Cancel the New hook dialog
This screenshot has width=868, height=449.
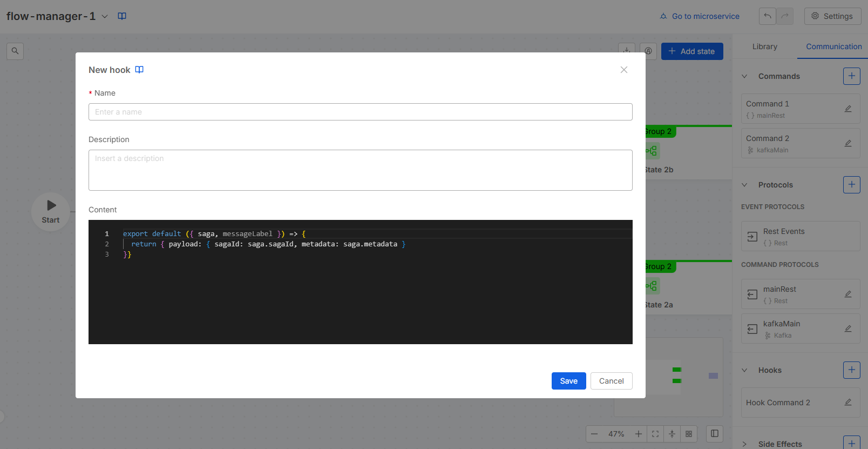click(x=611, y=381)
